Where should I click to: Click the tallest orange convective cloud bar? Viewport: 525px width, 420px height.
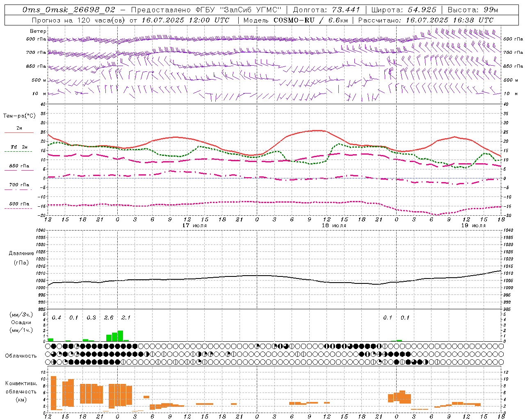coord(53,393)
